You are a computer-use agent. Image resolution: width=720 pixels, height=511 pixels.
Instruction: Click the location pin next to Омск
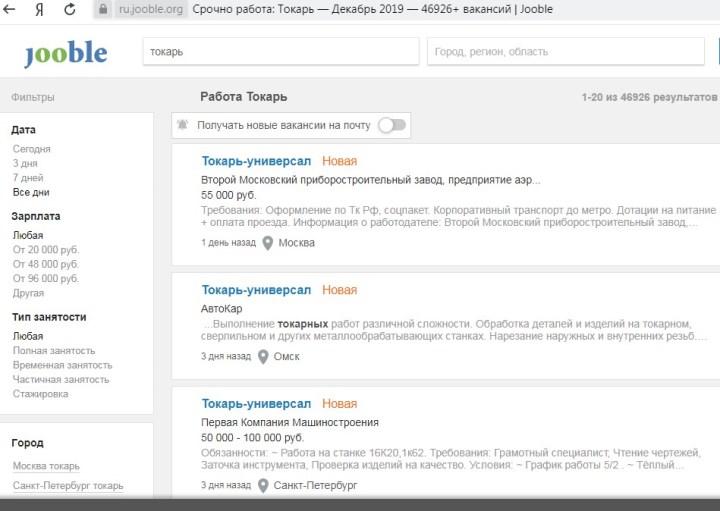(x=263, y=356)
